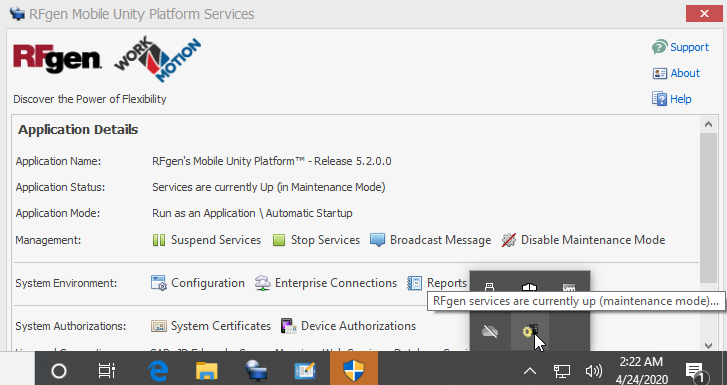Image resolution: width=727 pixels, height=385 pixels.
Task: Click the Work in Motion logo
Action: 158,60
